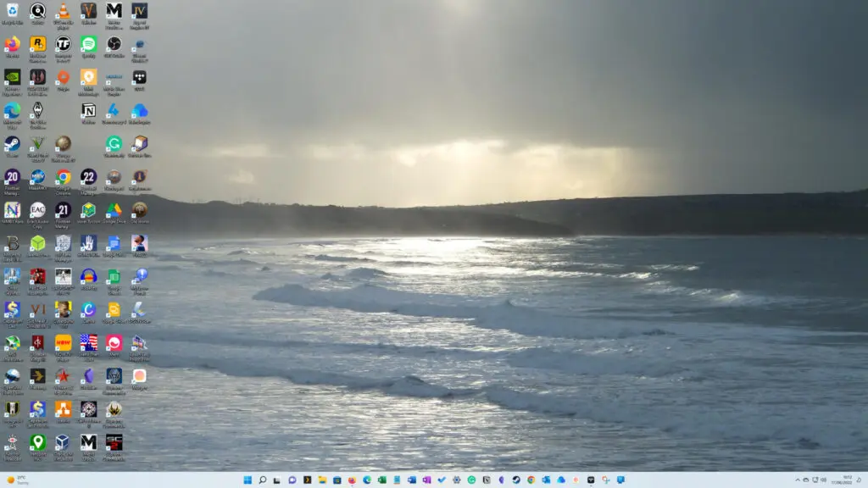
Task: Open Steam from the taskbar
Action: tap(516, 480)
